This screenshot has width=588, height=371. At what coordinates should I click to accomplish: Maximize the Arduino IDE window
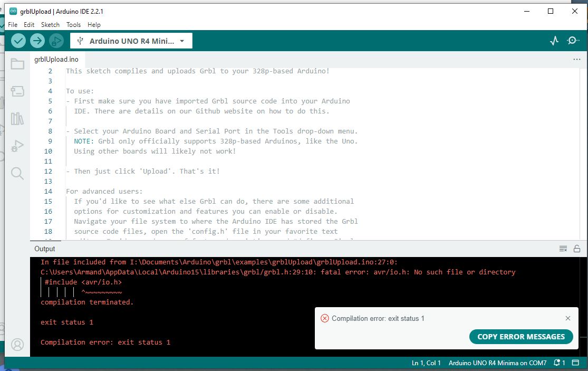pyautogui.click(x=551, y=11)
